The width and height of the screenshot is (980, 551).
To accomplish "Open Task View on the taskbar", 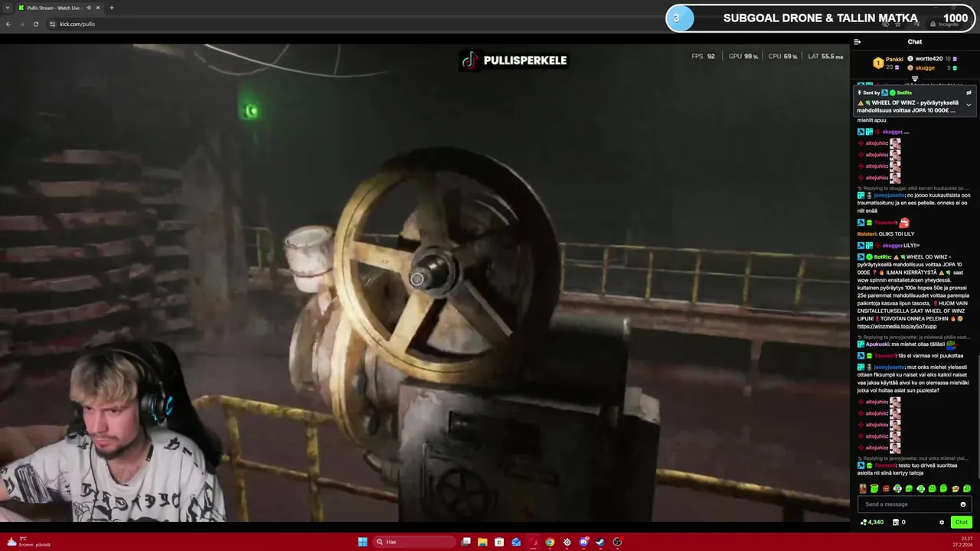I will tap(465, 542).
